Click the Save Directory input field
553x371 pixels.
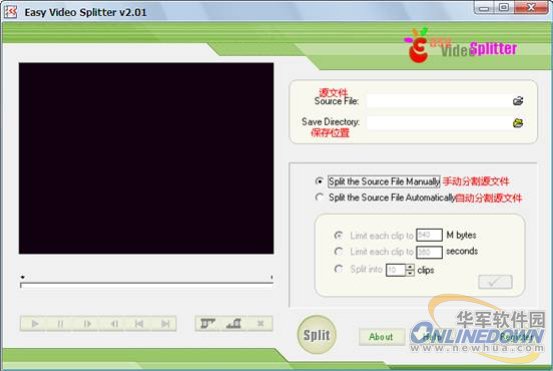438,123
